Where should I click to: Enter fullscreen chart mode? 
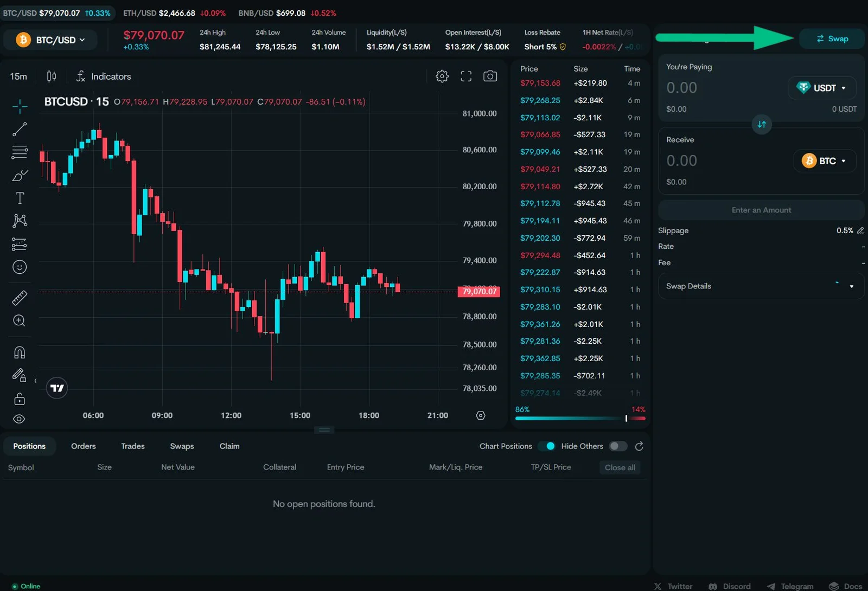click(466, 76)
